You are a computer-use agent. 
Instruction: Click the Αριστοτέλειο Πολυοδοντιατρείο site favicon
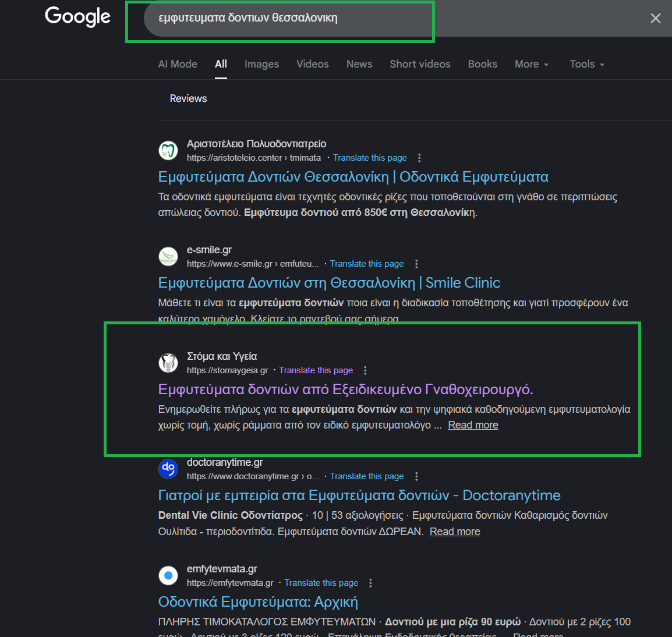(168, 150)
